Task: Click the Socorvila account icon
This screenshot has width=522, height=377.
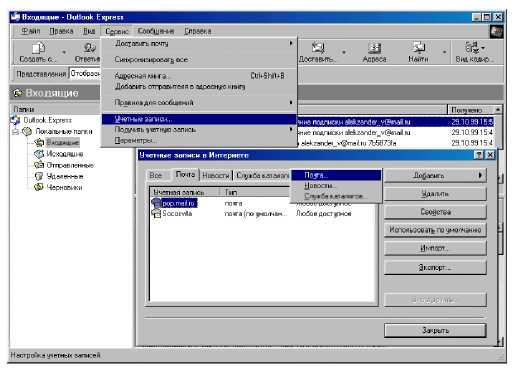Action: tap(156, 214)
